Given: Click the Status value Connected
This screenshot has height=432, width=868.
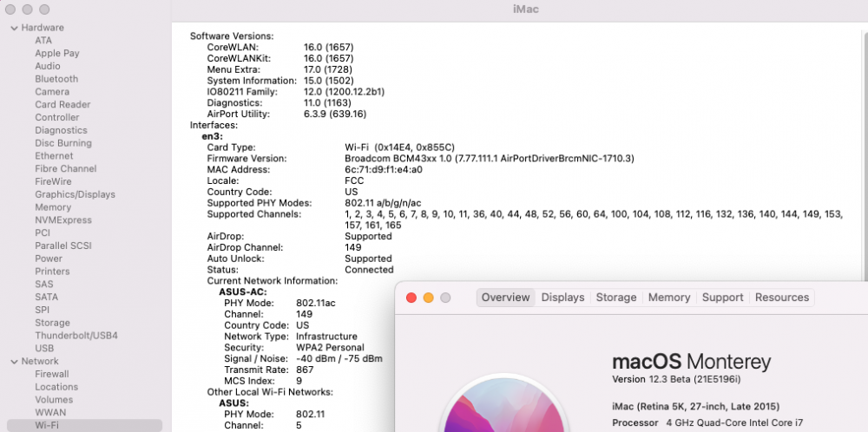Looking at the screenshot, I should pyautogui.click(x=369, y=270).
